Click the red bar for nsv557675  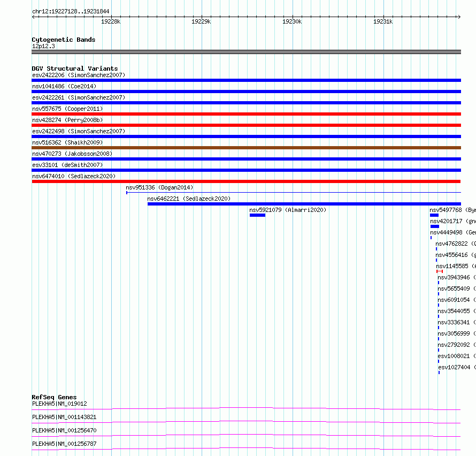246,114
